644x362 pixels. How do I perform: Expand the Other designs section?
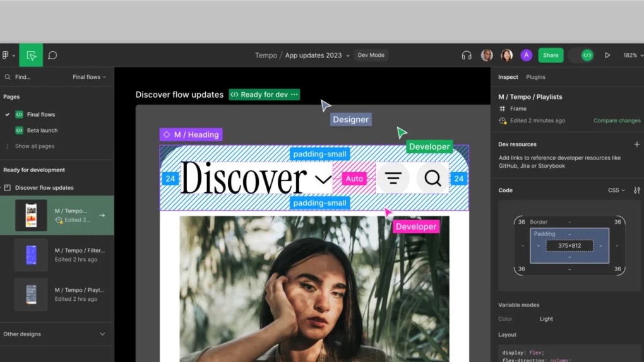[x=102, y=334]
